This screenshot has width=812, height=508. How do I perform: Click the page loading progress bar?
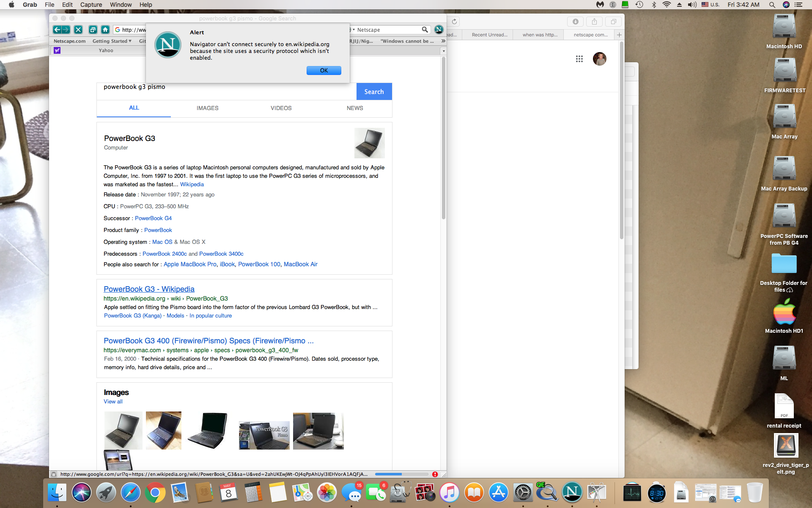[402, 474]
